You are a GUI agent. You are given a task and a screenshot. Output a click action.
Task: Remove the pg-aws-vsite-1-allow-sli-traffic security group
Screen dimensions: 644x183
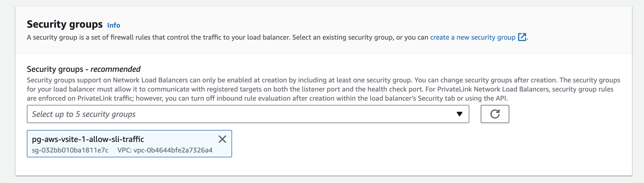223,139
